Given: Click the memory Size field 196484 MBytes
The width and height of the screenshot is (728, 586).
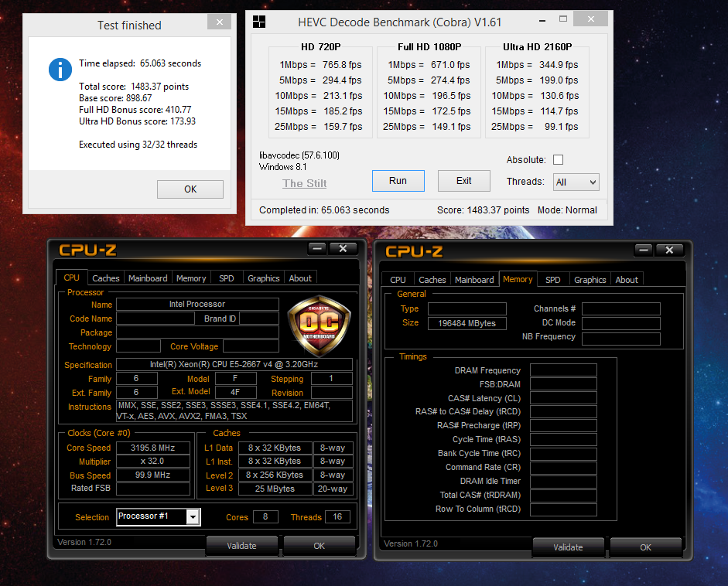Looking at the screenshot, I should point(467,323).
